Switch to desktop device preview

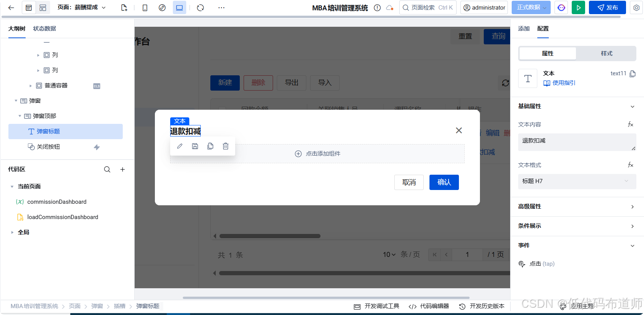179,8
